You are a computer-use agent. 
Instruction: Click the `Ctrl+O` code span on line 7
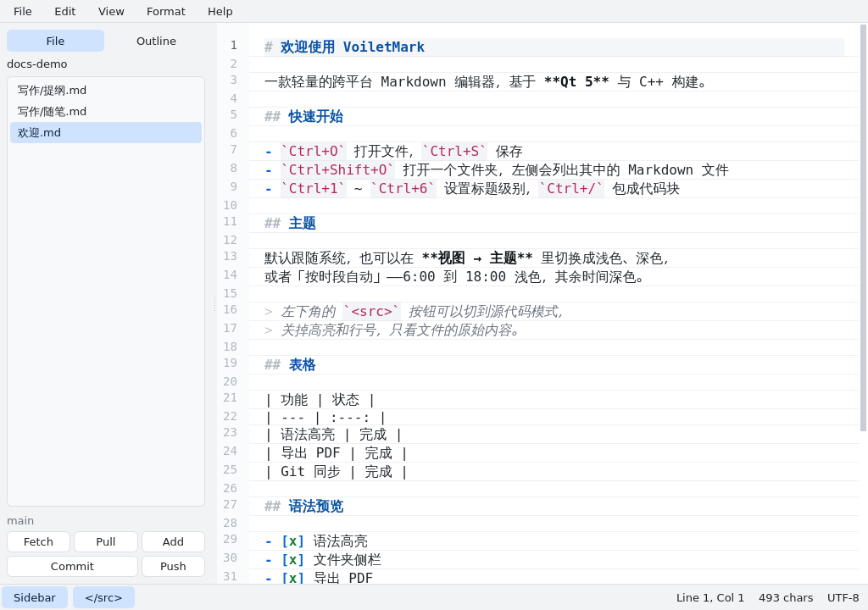(314, 152)
